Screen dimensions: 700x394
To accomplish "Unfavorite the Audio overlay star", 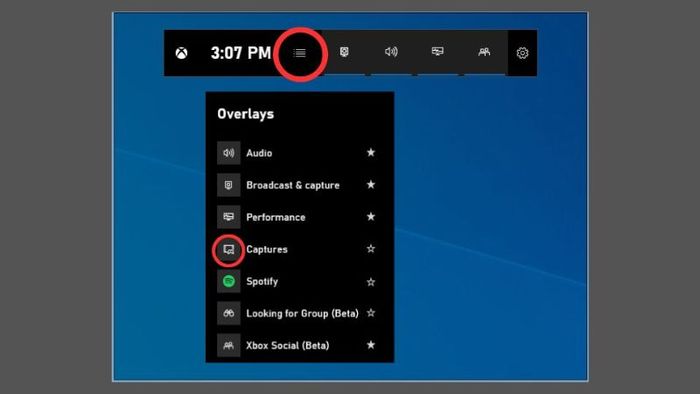I will coord(371,153).
